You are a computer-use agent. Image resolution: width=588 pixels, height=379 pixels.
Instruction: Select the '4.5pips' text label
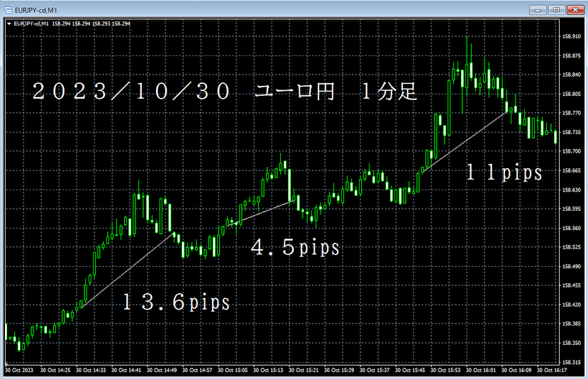tap(295, 247)
